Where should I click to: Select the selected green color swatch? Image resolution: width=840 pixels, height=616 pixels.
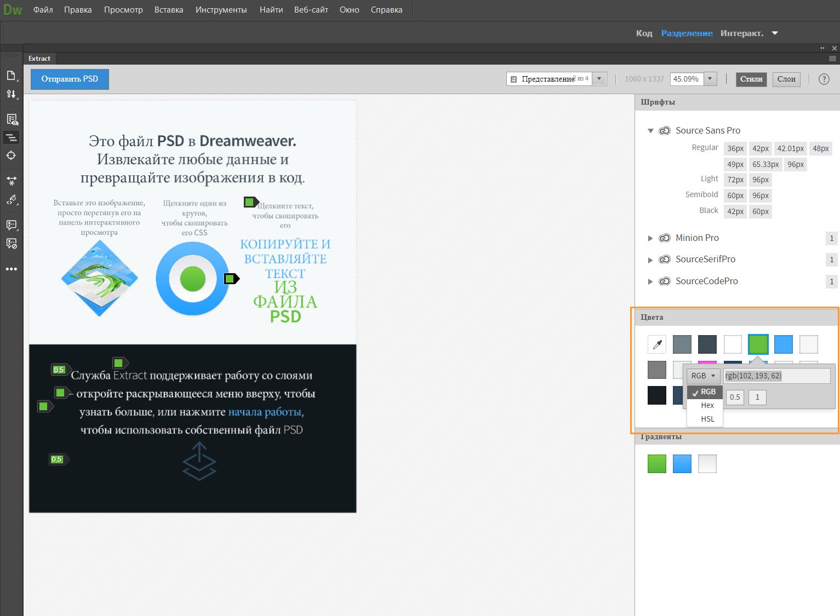tap(758, 344)
